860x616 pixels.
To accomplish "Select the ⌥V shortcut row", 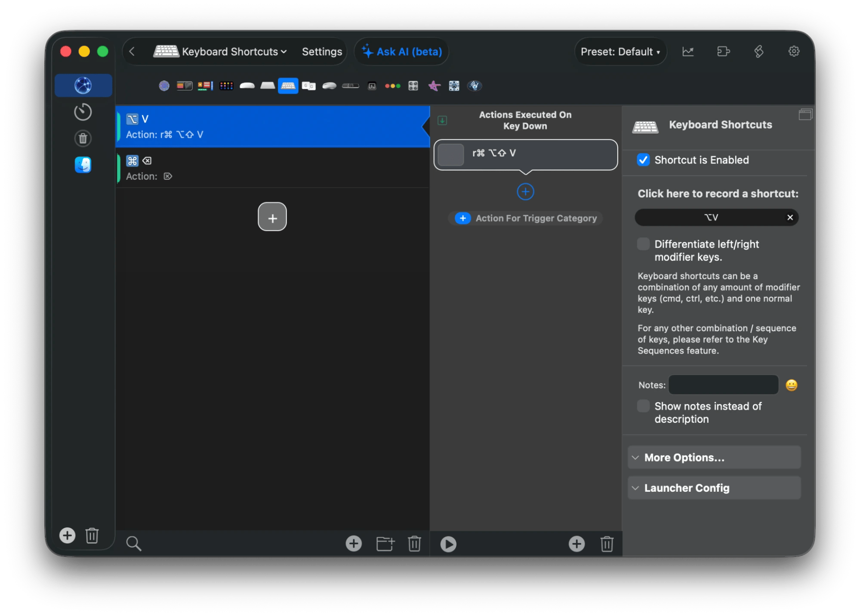I will pos(273,126).
